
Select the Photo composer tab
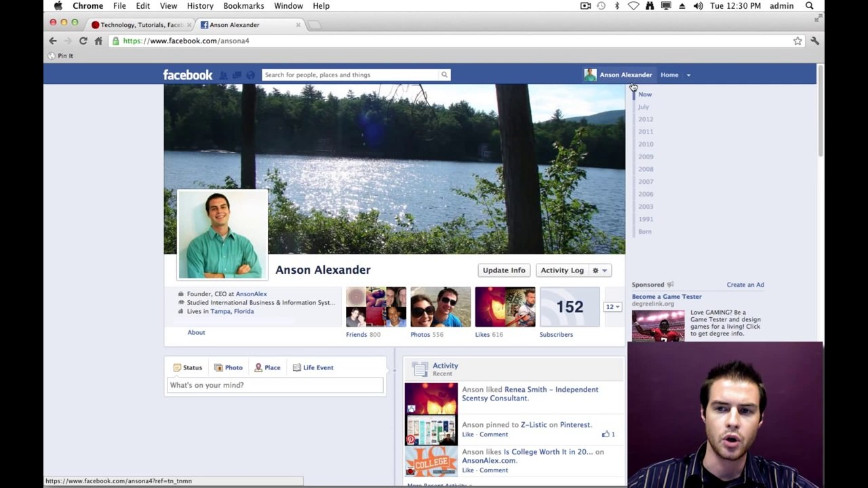click(x=229, y=367)
